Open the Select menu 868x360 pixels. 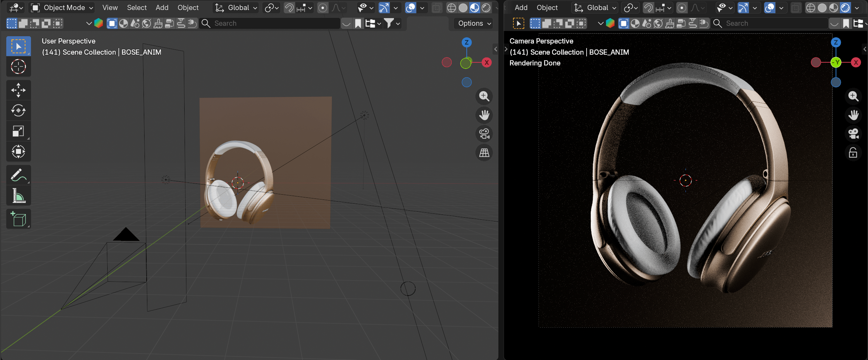(137, 8)
